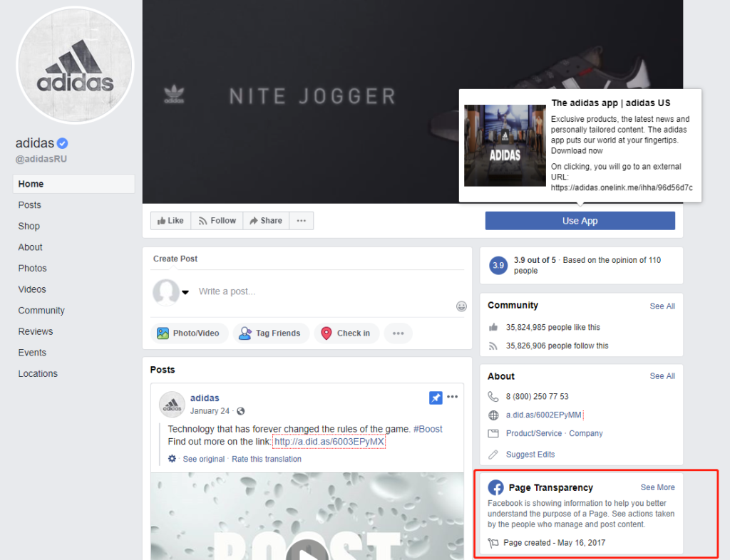
Task: Click the 'Page created - May 16, 2017' text
Action: [x=555, y=543]
